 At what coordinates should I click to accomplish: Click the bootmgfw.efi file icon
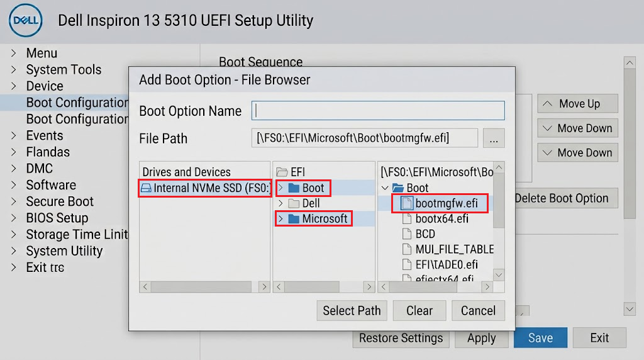point(407,203)
